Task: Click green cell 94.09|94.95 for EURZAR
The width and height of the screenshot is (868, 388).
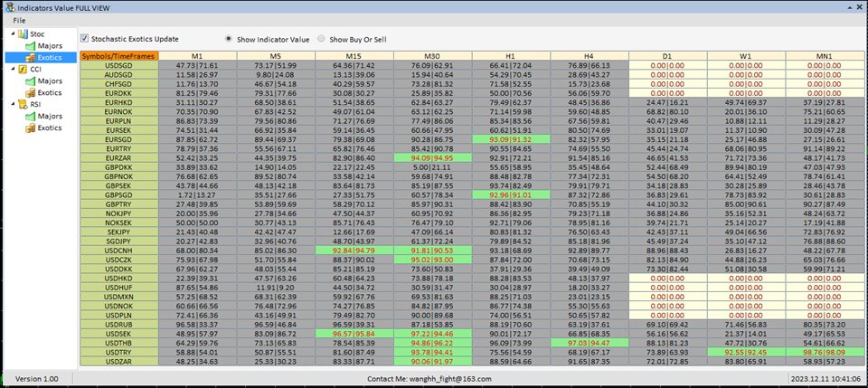Action: (x=433, y=157)
